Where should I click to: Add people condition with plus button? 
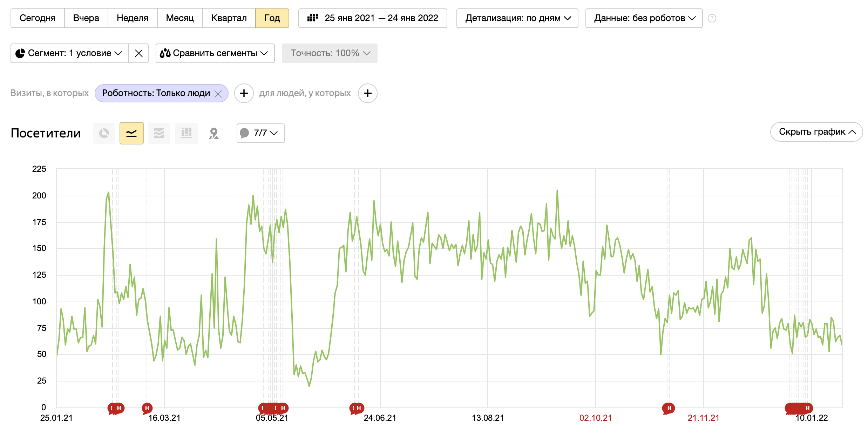tap(368, 93)
